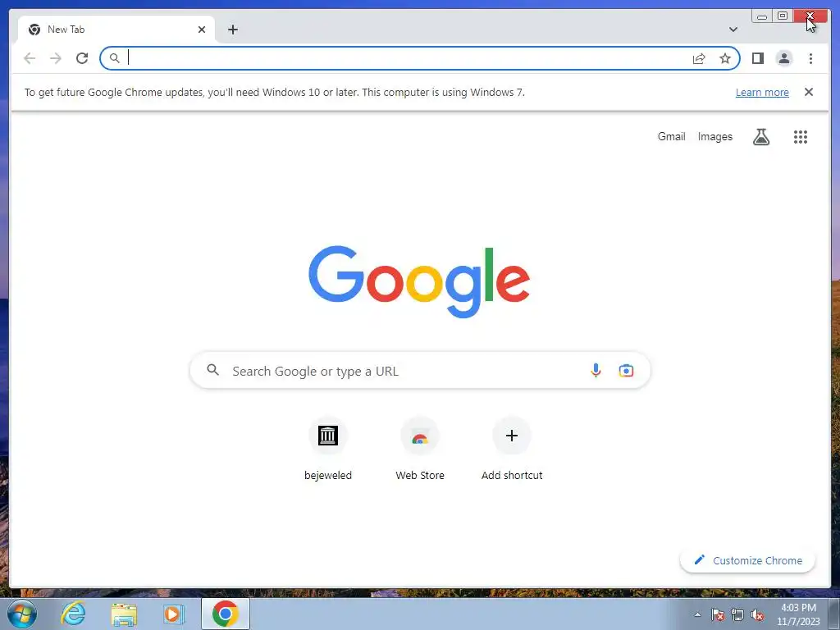The width and height of the screenshot is (840, 630).
Task: Open the Gmail link
Action: coord(671,137)
